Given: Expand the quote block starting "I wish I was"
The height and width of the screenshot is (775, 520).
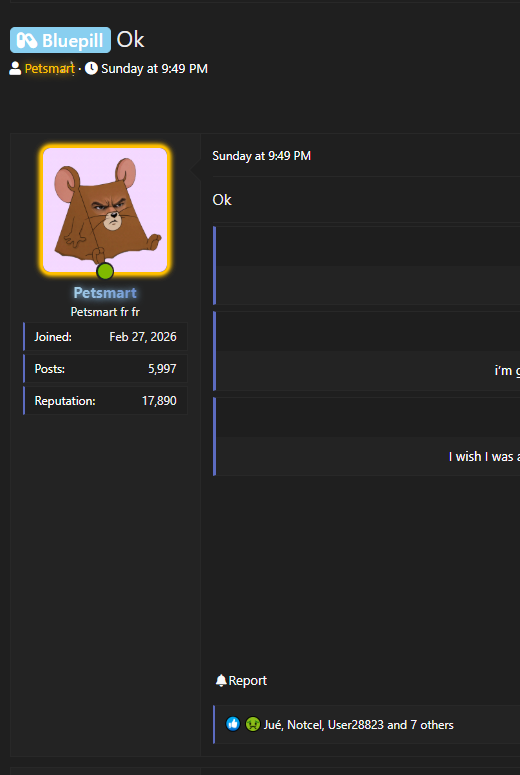Looking at the screenshot, I should tap(366, 436).
